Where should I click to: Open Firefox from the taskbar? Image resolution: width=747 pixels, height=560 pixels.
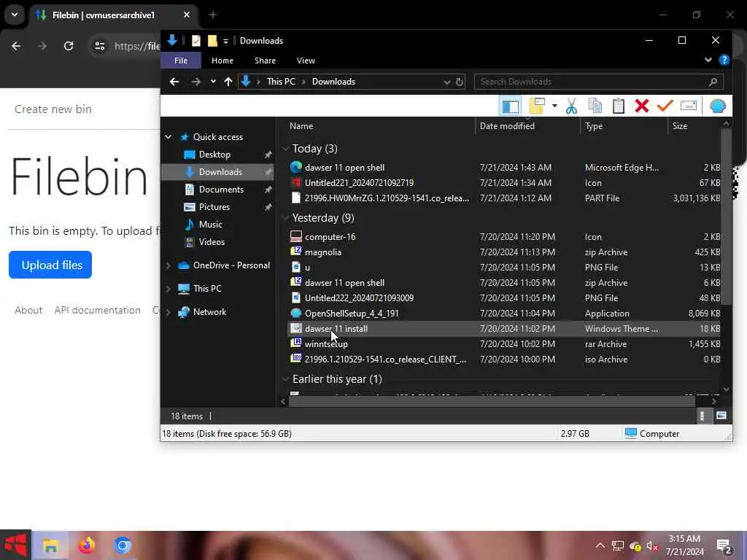(86, 545)
